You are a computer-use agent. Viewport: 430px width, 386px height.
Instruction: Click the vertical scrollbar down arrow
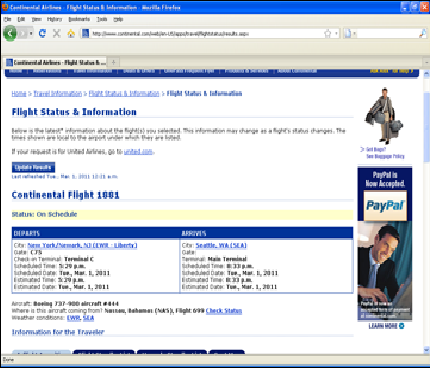pyautogui.click(x=426, y=350)
